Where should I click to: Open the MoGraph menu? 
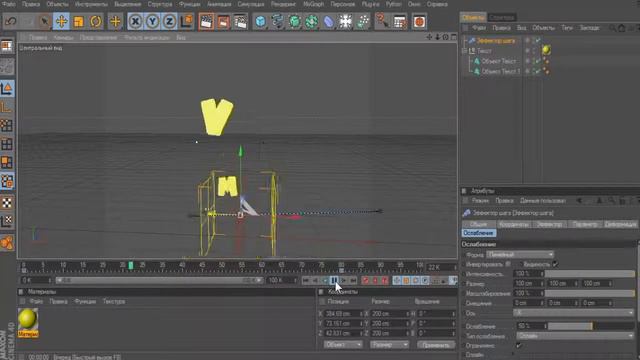(313, 4)
